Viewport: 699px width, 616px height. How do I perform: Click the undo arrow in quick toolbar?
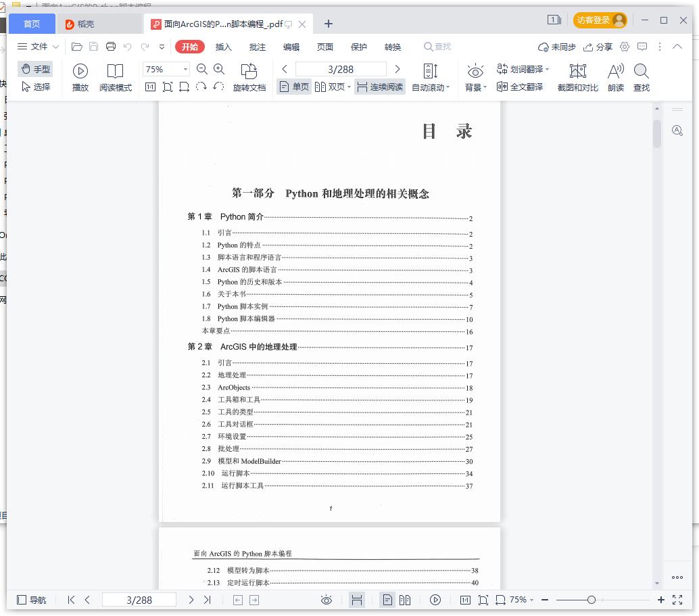(128, 47)
